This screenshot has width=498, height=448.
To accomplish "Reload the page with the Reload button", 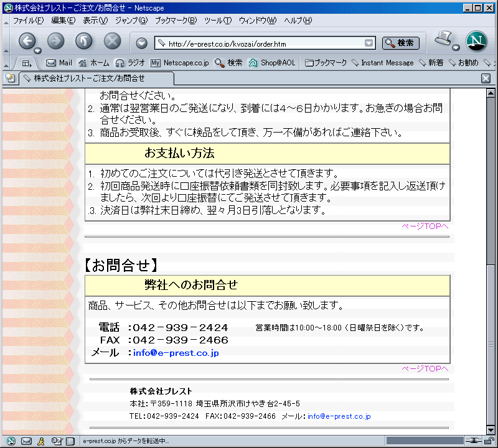I will pyautogui.click(x=84, y=41).
